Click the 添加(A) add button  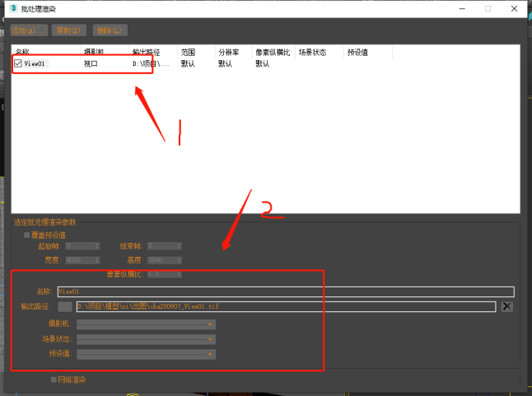point(29,30)
